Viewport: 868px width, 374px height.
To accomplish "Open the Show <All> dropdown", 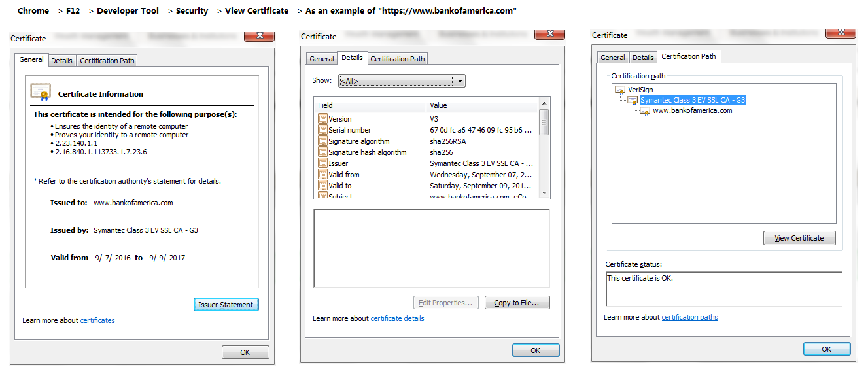I will [x=402, y=81].
